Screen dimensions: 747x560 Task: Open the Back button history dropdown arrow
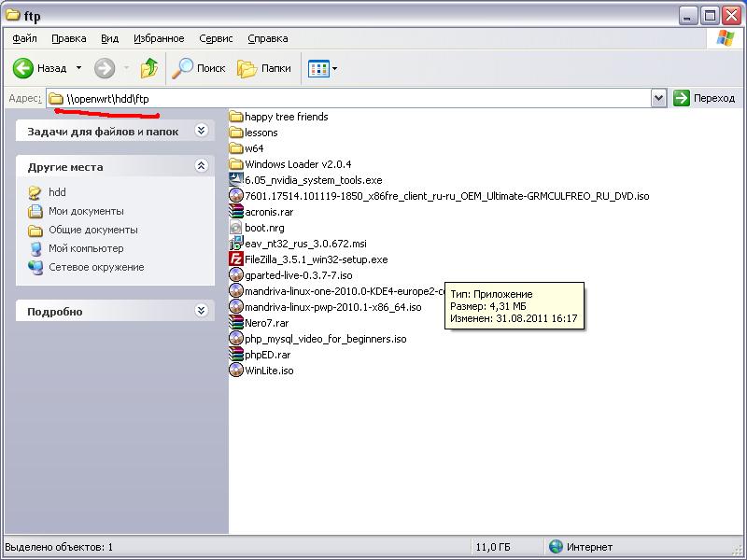(x=78, y=68)
